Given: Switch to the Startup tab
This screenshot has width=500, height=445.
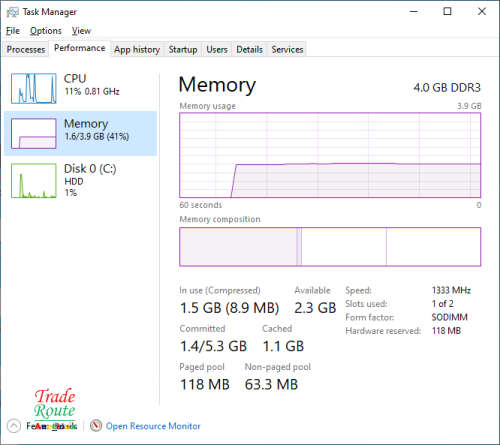Looking at the screenshot, I should click(x=183, y=49).
